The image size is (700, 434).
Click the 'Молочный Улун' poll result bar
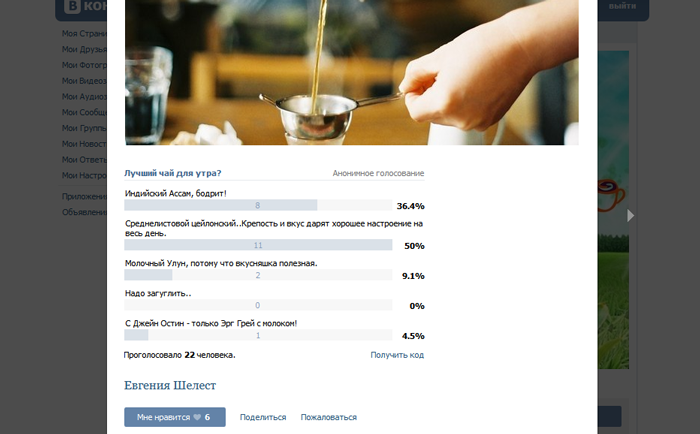point(257,275)
